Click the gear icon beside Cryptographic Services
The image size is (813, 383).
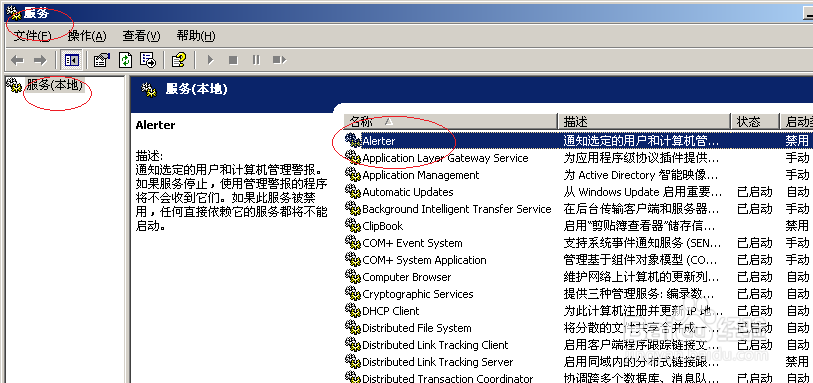(353, 294)
